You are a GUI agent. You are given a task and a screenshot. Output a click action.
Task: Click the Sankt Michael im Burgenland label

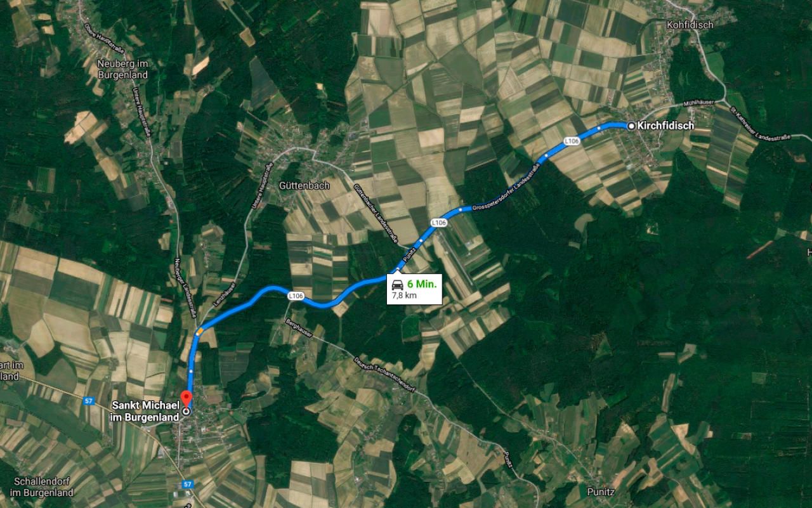click(x=147, y=411)
